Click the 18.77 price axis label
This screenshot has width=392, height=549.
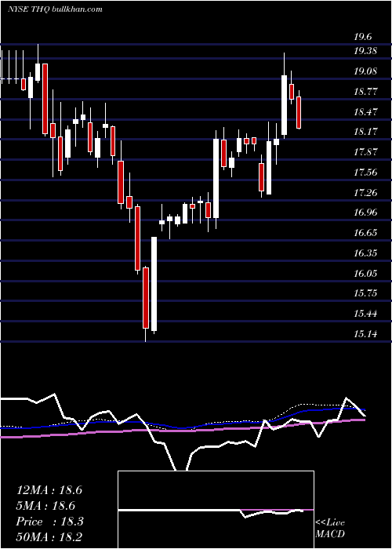pyautogui.click(x=365, y=92)
